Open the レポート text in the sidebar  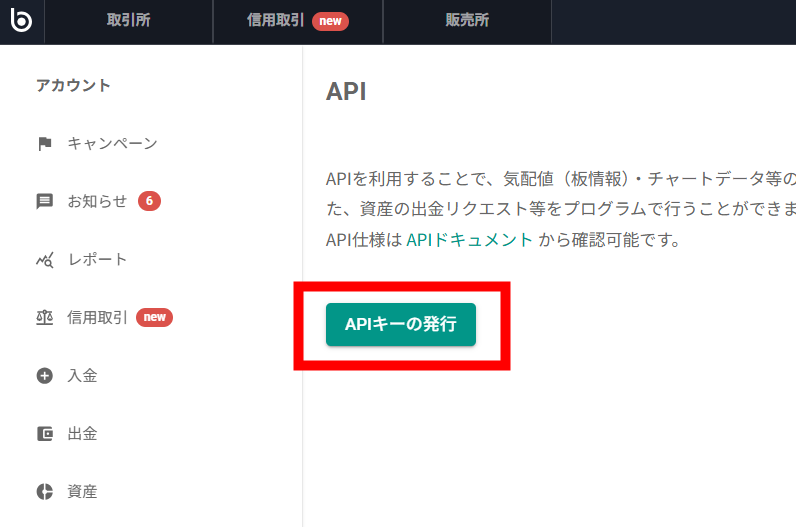97,260
